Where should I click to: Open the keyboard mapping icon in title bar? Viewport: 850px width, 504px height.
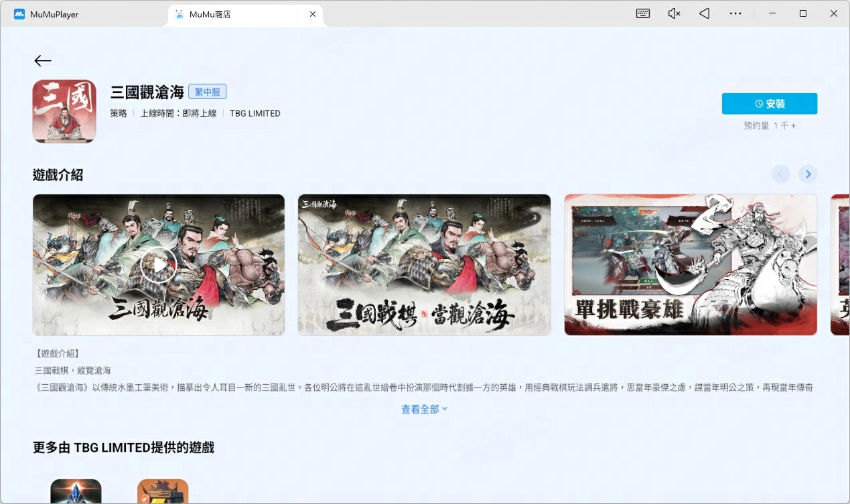coord(643,13)
